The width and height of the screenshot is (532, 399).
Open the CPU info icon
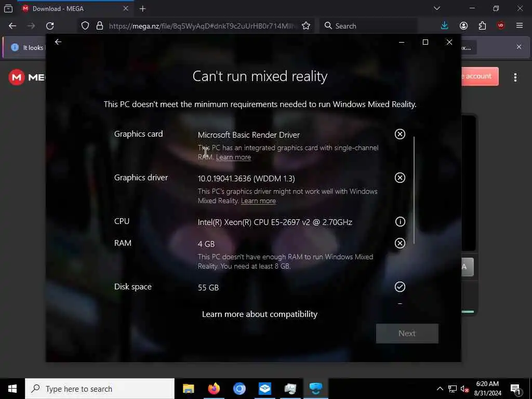(400, 221)
